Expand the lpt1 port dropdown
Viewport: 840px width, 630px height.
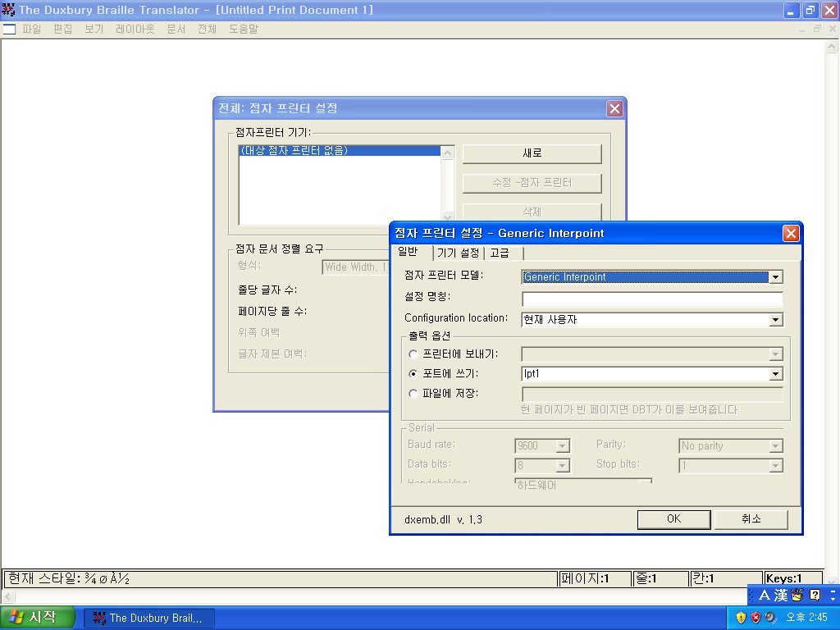pos(775,374)
